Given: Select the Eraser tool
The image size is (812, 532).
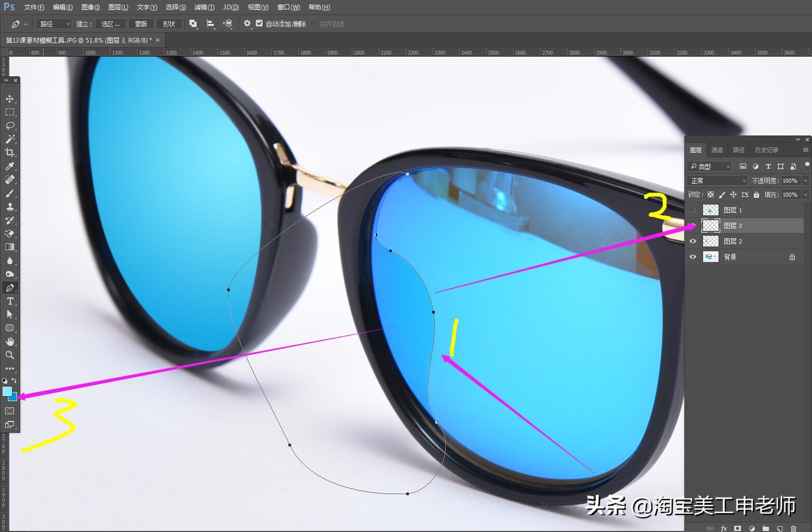Looking at the screenshot, I should [9, 234].
